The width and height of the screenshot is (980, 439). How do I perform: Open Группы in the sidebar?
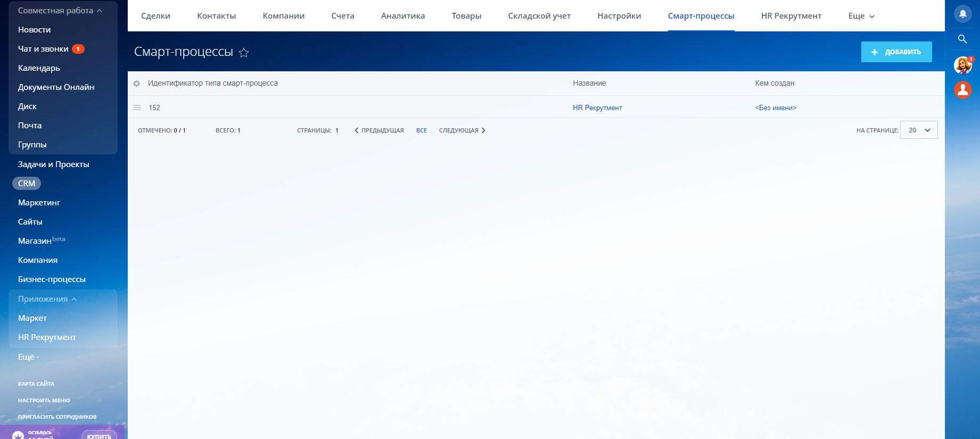pos(32,145)
